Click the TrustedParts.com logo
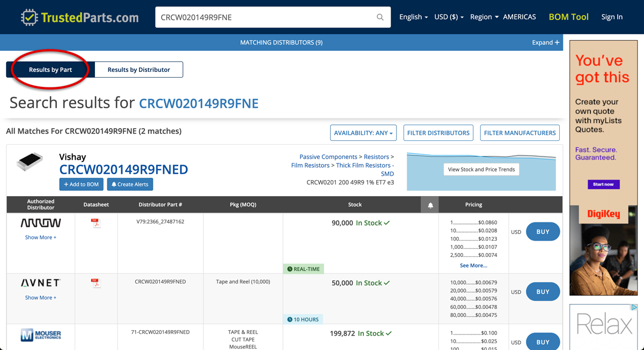Viewport: 644px width, 350px height. click(79, 17)
